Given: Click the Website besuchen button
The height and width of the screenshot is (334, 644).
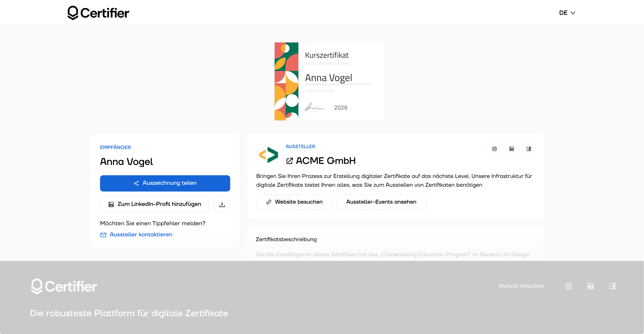Looking at the screenshot, I should click(294, 202).
